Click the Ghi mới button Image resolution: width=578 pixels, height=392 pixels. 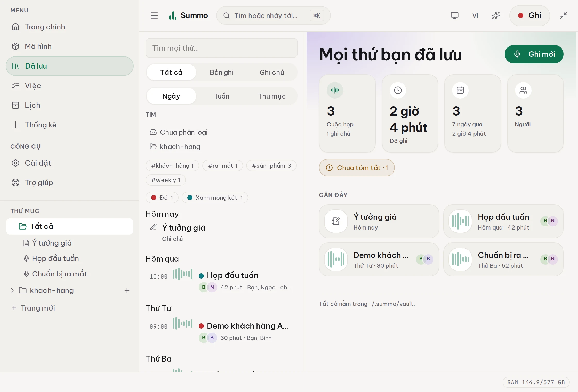[x=534, y=54]
